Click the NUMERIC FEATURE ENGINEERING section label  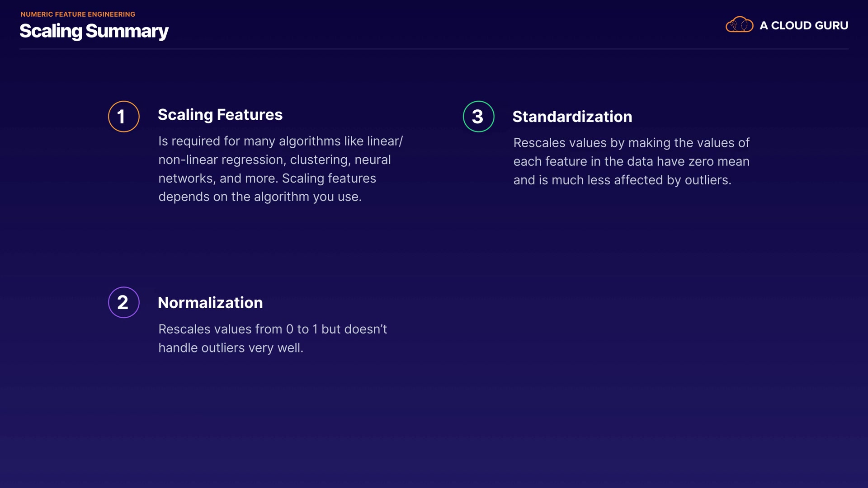pyautogui.click(x=78, y=14)
